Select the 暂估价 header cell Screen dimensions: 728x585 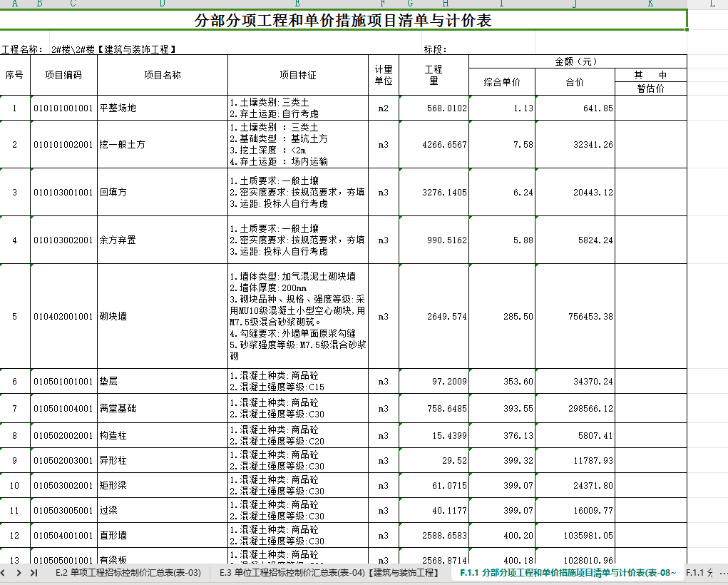pos(650,88)
